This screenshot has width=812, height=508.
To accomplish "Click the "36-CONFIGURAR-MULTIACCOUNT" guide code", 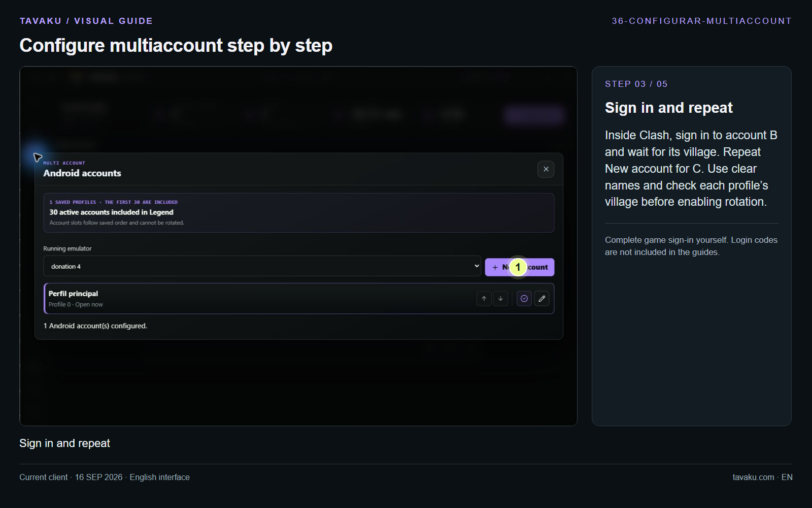I will (702, 21).
